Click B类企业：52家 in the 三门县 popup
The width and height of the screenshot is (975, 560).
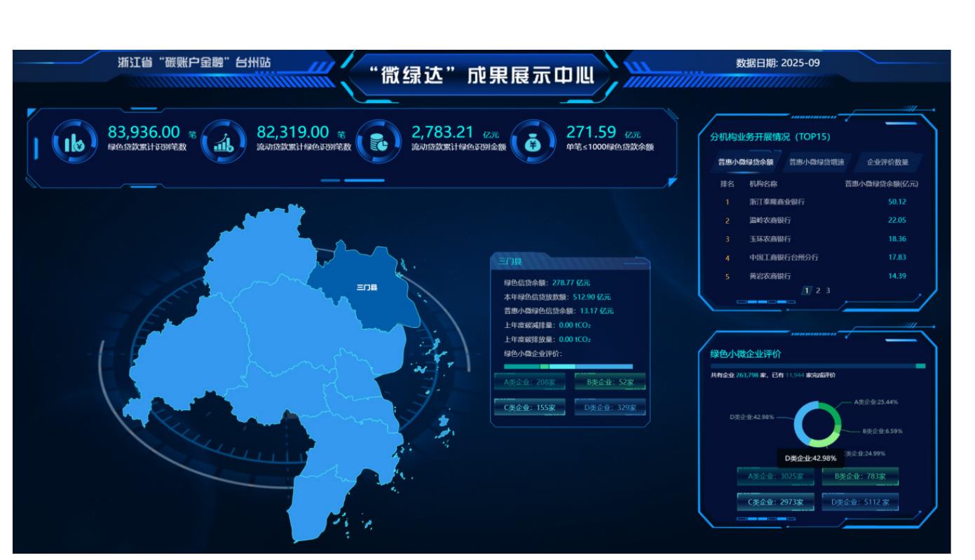611,383
